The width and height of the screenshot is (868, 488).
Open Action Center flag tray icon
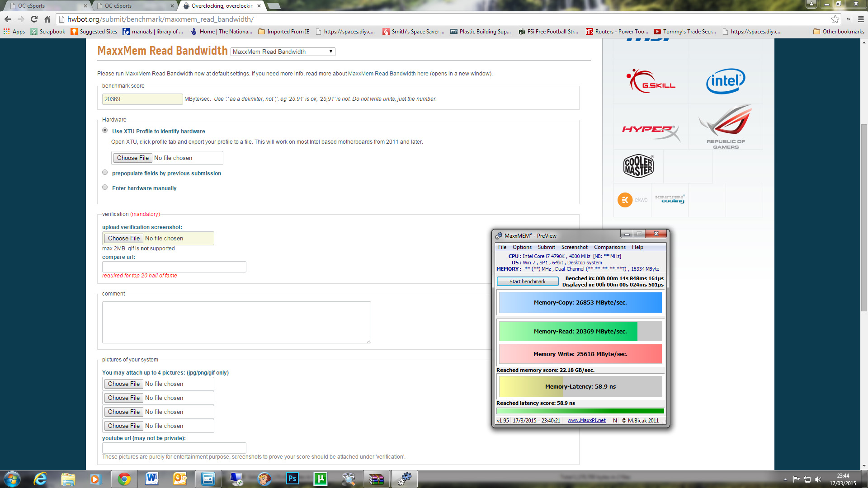797,479
